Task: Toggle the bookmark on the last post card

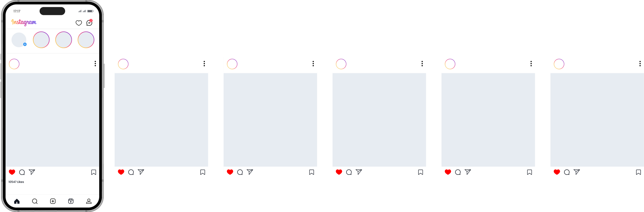Action: click(638, 172)
